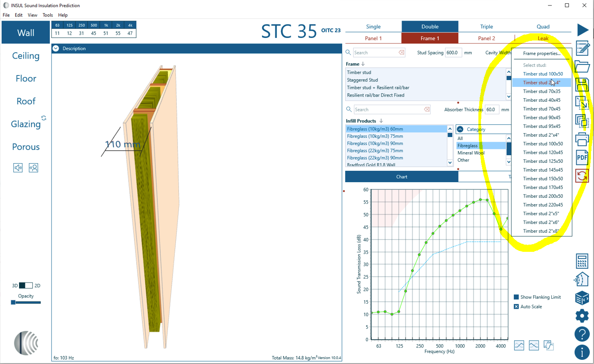Export the report with the PDF icon

click(x=582, y=157)
